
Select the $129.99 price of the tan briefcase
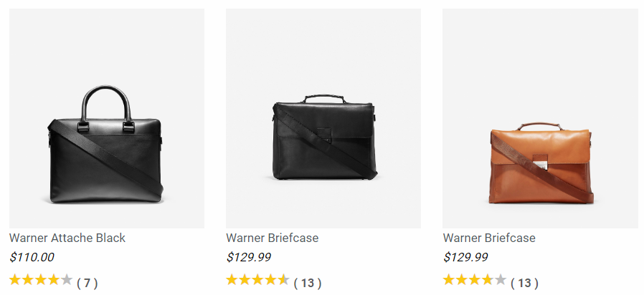[x=465, y=258]
